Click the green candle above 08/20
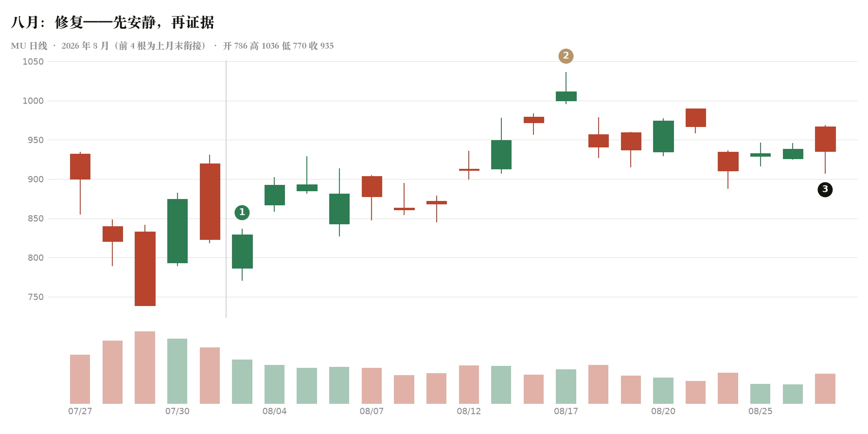This screenshot has width=868, height=434. [663, 136]
